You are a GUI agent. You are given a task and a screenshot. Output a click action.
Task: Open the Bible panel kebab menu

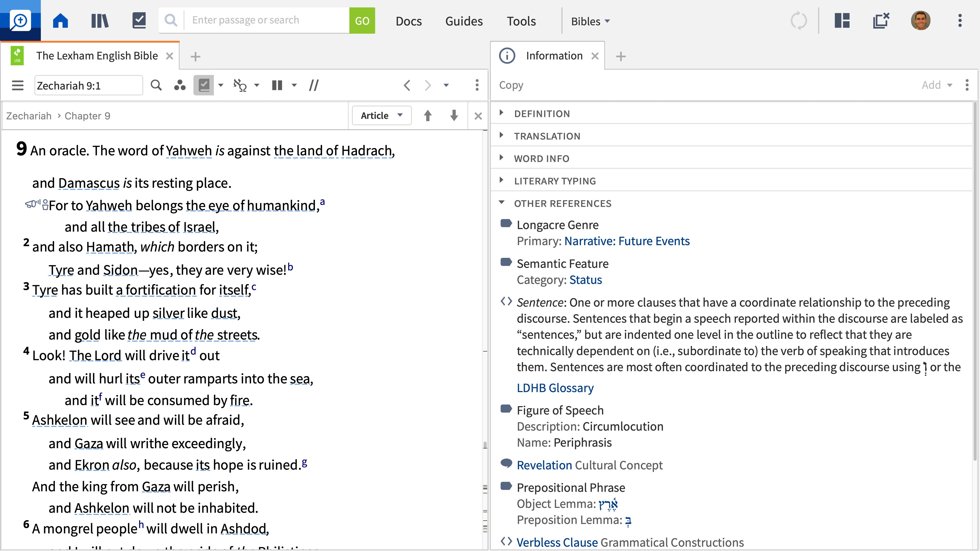477,85
